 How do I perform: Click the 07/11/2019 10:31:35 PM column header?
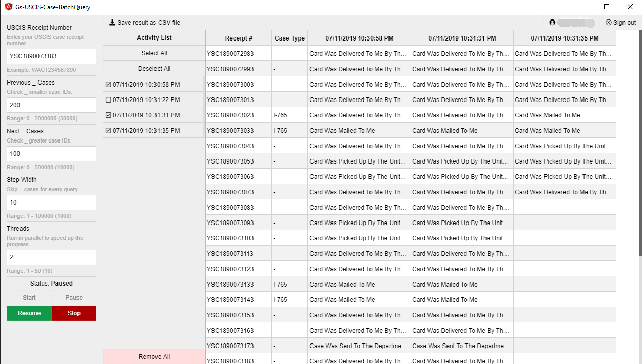point(565,38)
